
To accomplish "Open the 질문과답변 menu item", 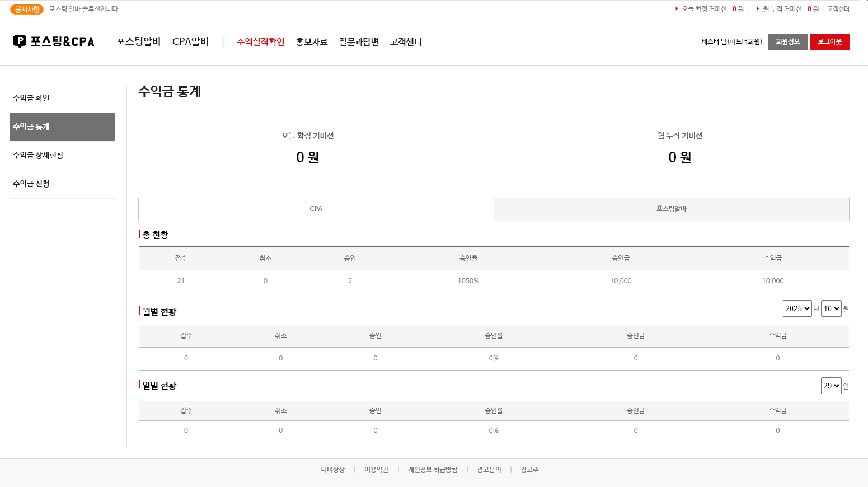I will pos(359,42).
